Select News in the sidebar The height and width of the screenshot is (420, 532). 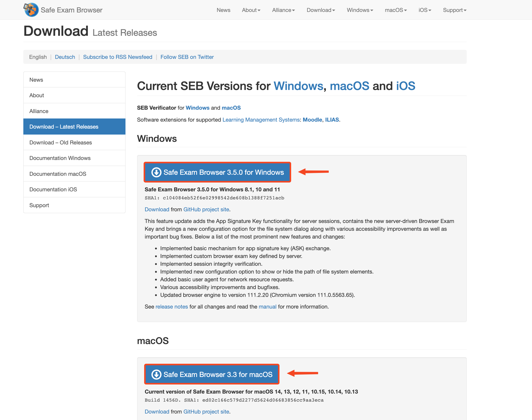(74, 80)
